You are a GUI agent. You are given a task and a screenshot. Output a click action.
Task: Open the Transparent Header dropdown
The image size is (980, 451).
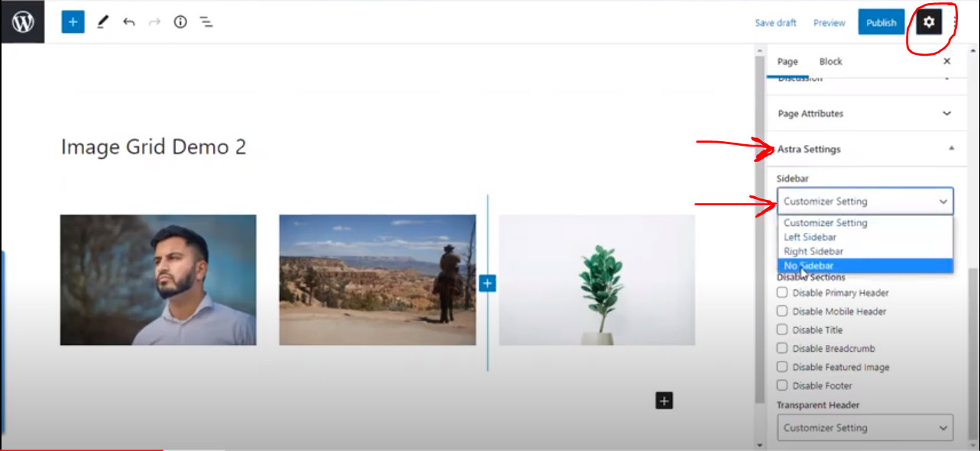pos(865,427)
